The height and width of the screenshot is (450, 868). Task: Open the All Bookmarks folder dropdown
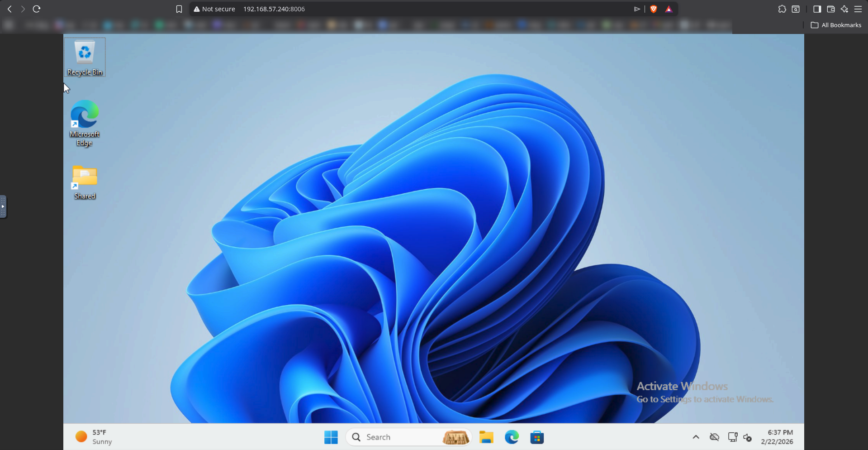836,25
